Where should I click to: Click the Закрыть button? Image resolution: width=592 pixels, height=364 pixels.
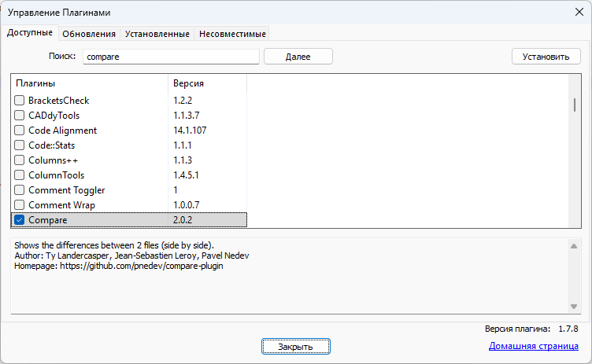(x=295, y=347)
